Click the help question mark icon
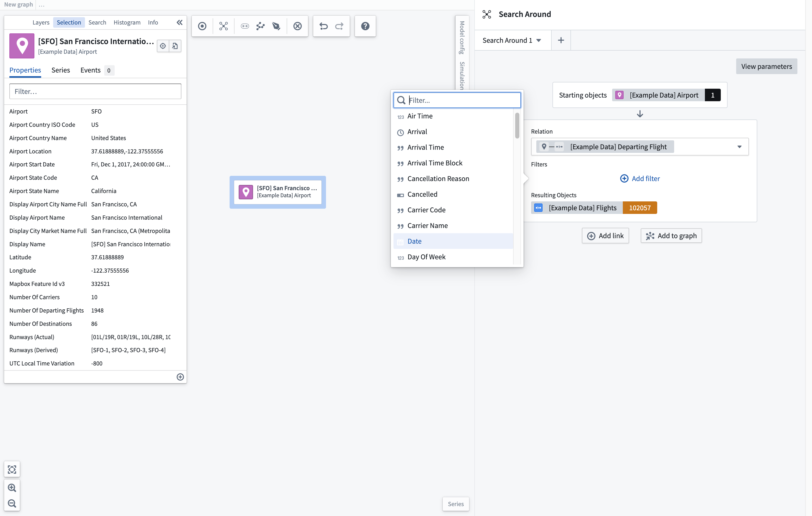The width and height of the screenshot is (812, 516). (365, 26)
